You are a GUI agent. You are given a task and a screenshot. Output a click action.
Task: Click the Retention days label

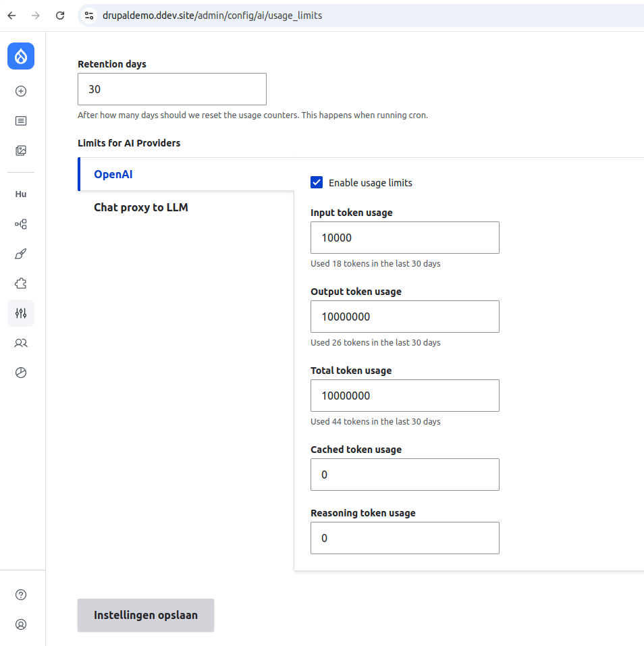pyautogui.click(x=112, y=64)
